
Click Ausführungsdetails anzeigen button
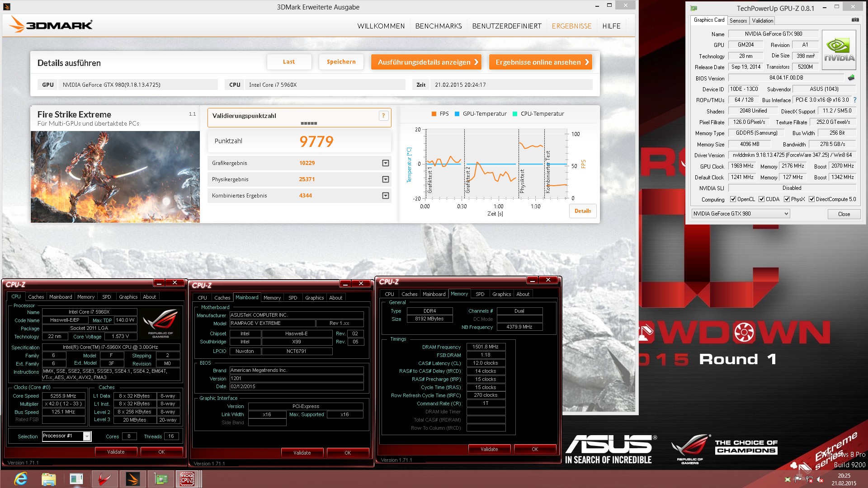pos(426,62)
